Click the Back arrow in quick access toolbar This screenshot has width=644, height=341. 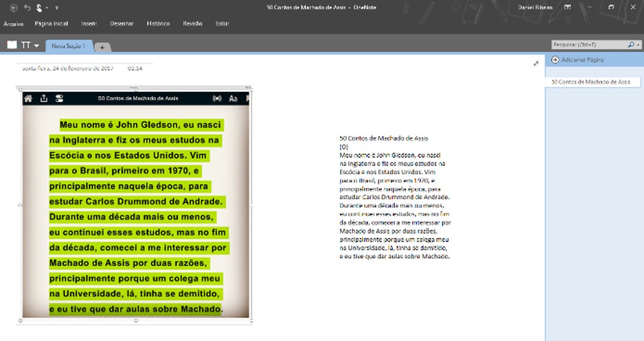tap(13, 7)
